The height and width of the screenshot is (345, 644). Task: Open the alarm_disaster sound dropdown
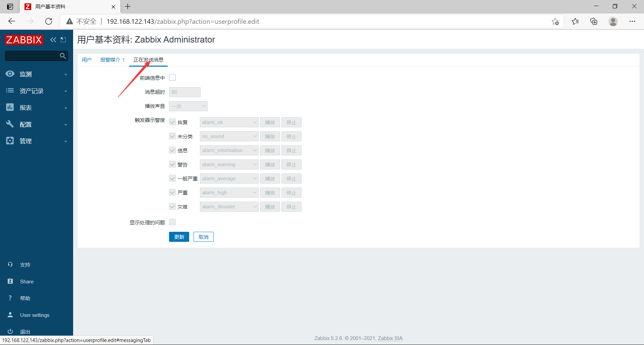tap(229, 207)
